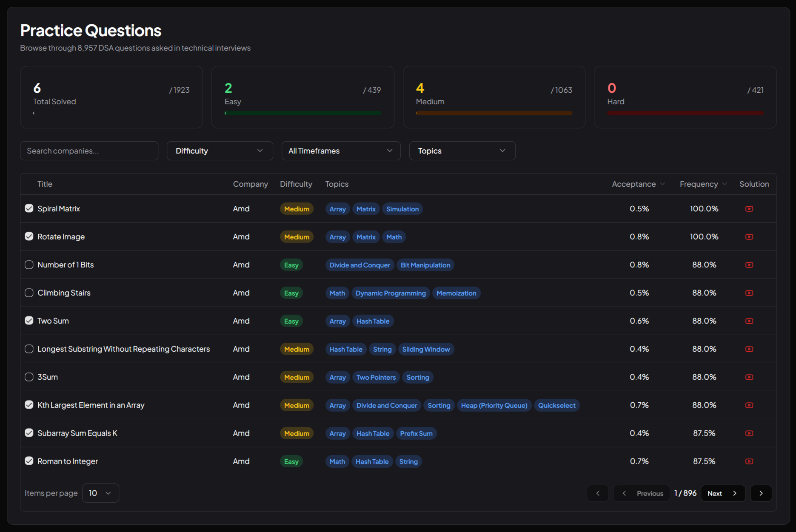Go to the Next page

pyautogui.click(x=722, y=493)
